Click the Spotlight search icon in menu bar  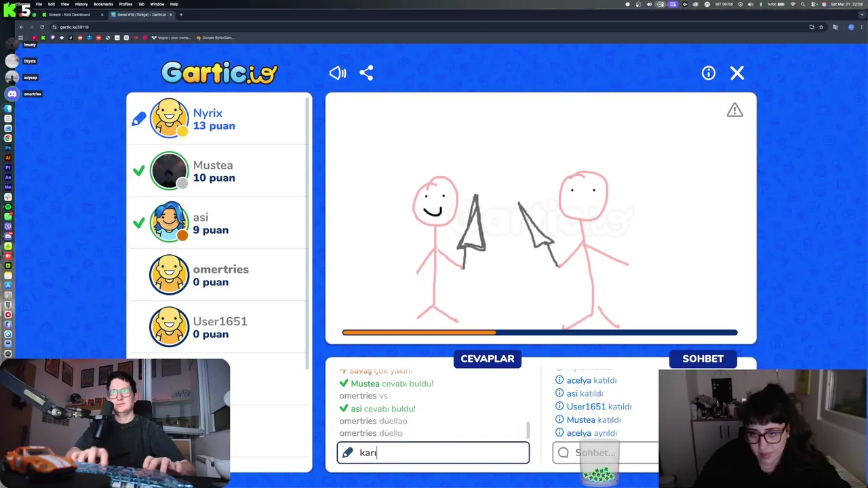(x=803, y=4)
